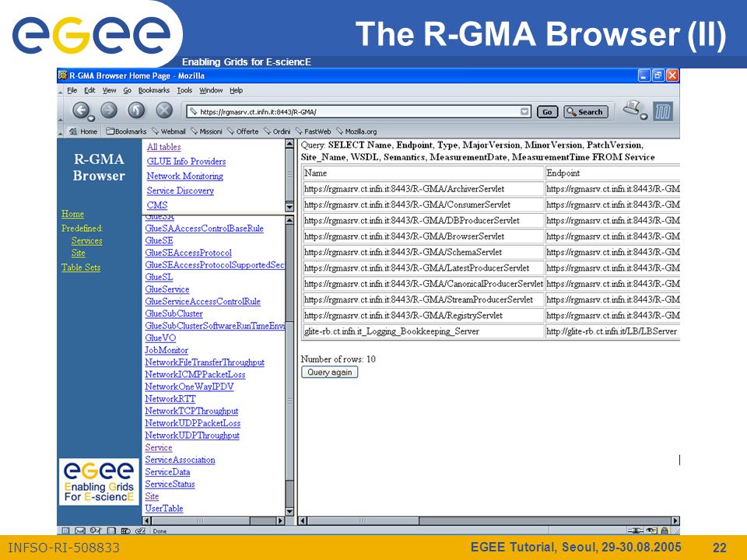Click down arrow of table list scrollbar
Image resolution: width=747 pixels, height=560 pixels.
click(289, 512)
